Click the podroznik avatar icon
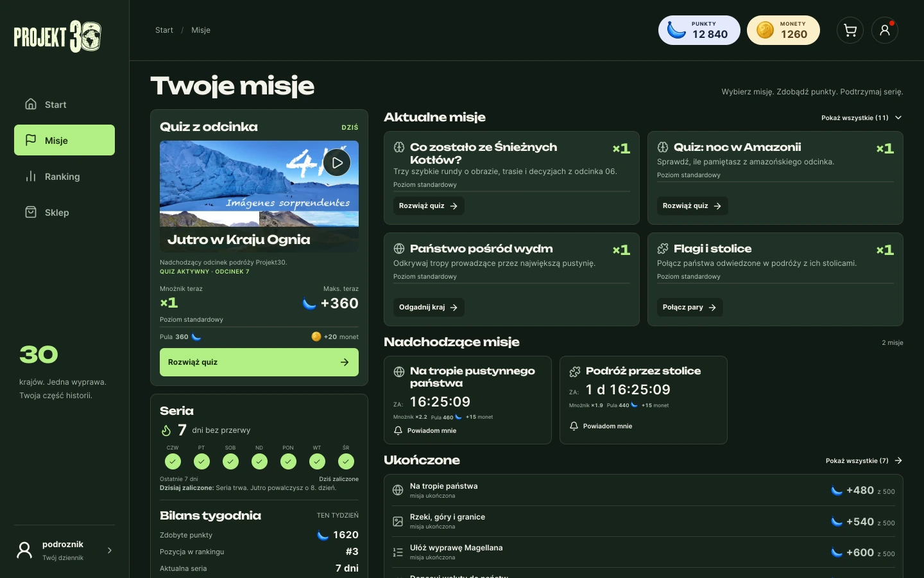Viewport: 924px width, 578px height. (x=24, y=550)
